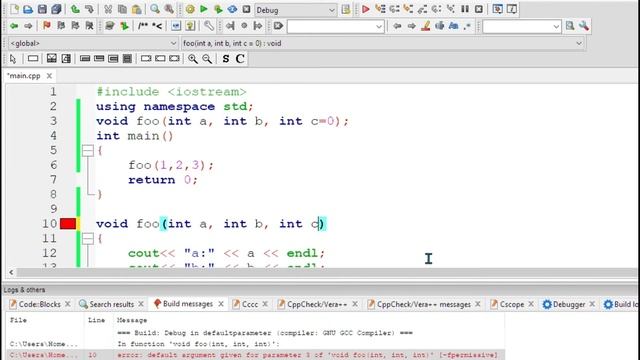Rebuild the project icon
This screenshot has height=360, width=640.
tap(232, 9)
